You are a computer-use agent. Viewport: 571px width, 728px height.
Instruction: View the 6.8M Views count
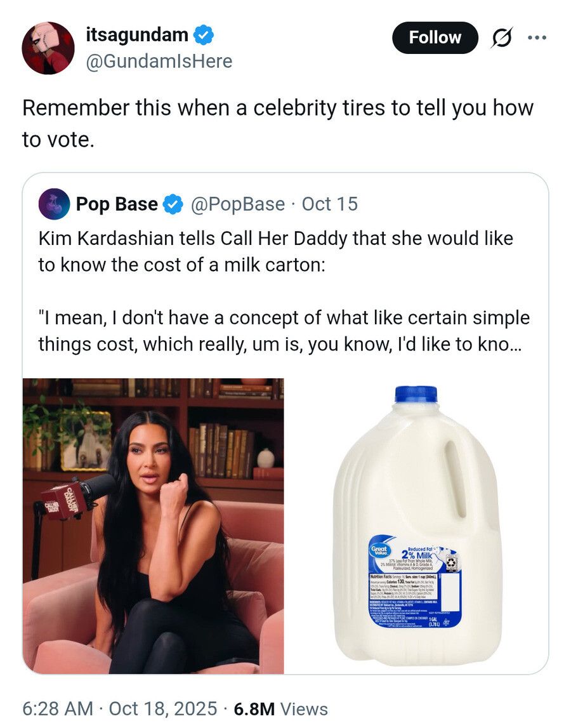click(280, 709)
